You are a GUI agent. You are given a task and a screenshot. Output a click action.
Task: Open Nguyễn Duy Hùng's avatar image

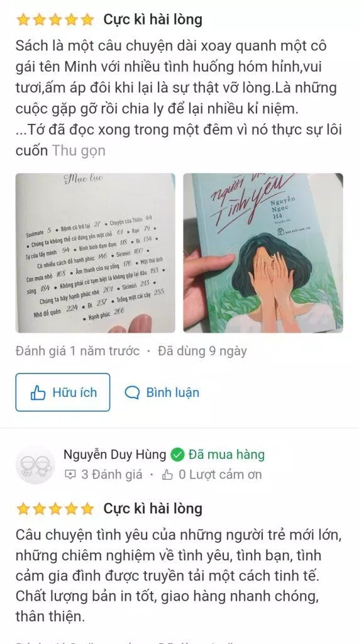(35, 465)
